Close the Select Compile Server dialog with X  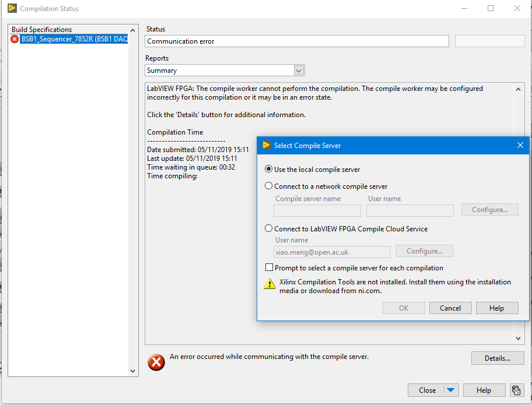point(520,145)
